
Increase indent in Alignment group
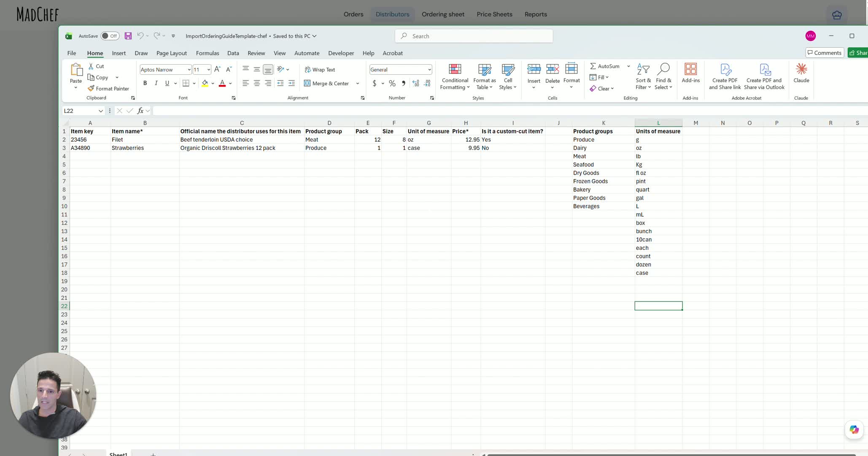click(x=291, y=83)
